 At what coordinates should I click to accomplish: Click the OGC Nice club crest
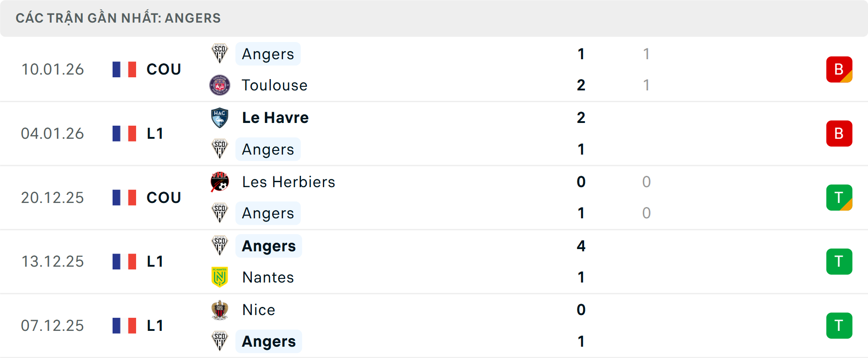coord(220,310)
